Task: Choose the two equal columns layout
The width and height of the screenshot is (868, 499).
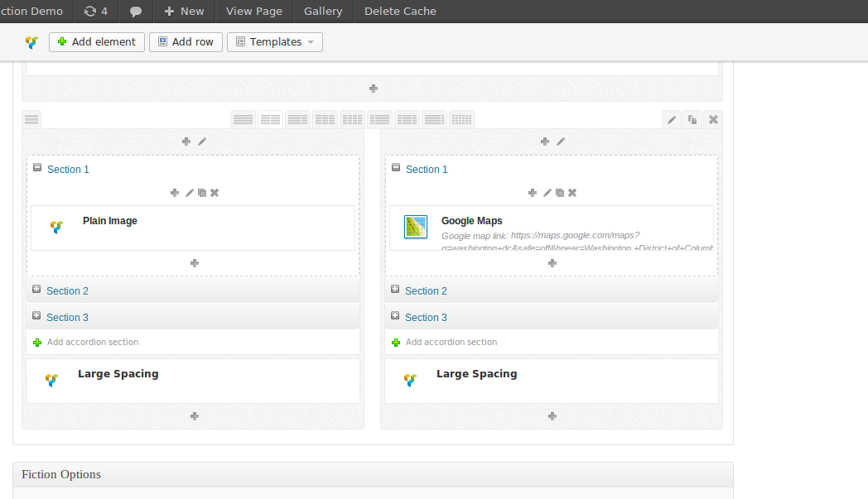Action: (x=270, y=119)
